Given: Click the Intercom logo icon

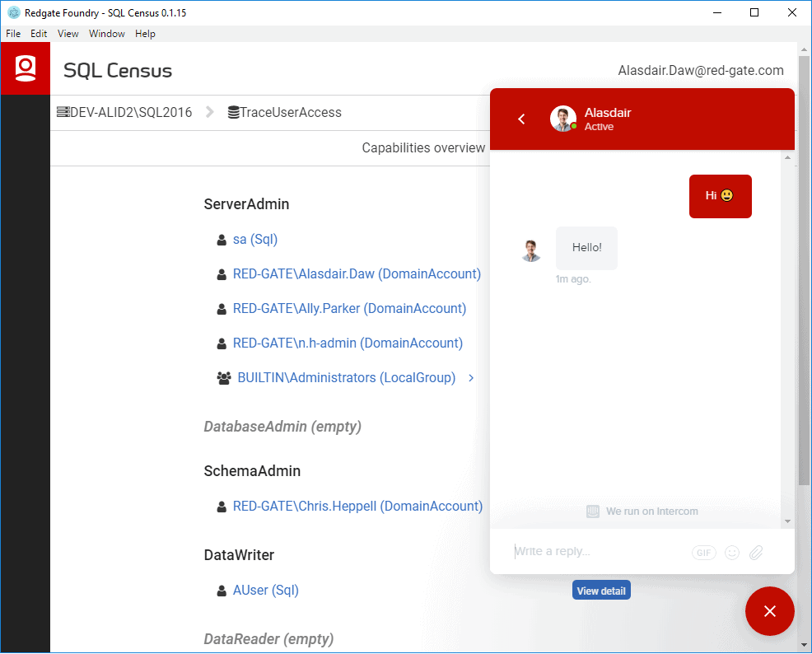Looking at the screenshot, I should click(592, 512).
